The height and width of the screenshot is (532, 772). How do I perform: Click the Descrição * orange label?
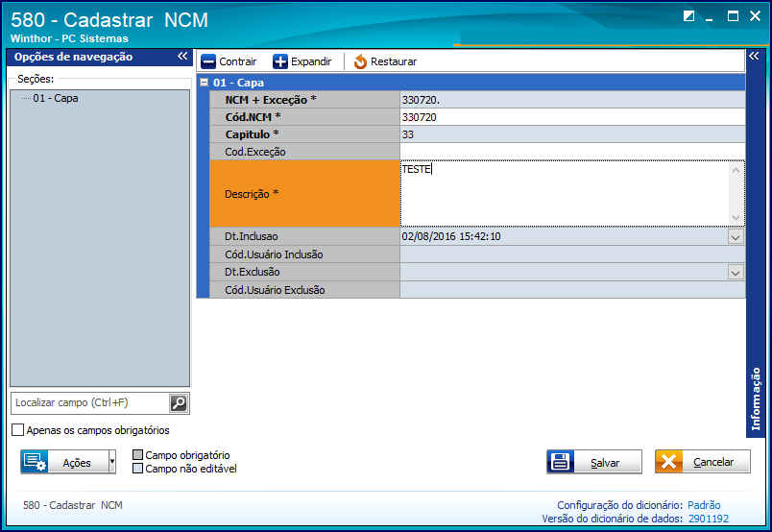coord(304,194)
